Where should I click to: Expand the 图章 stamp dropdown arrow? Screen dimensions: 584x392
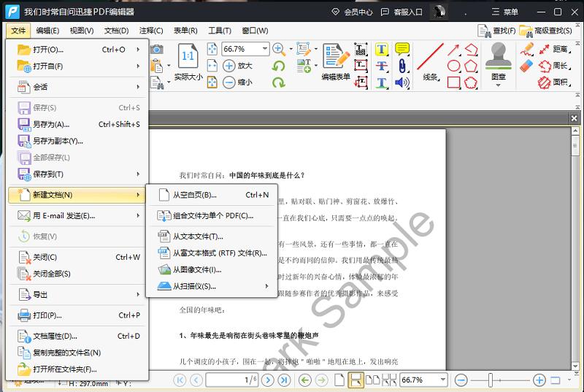point(499,85)
